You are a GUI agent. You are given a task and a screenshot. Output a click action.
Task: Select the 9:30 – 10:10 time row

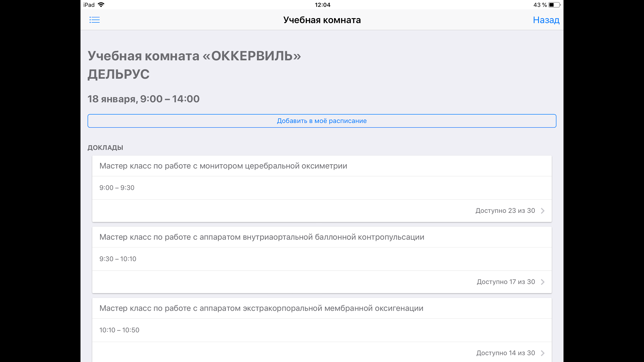click(118, 259)
